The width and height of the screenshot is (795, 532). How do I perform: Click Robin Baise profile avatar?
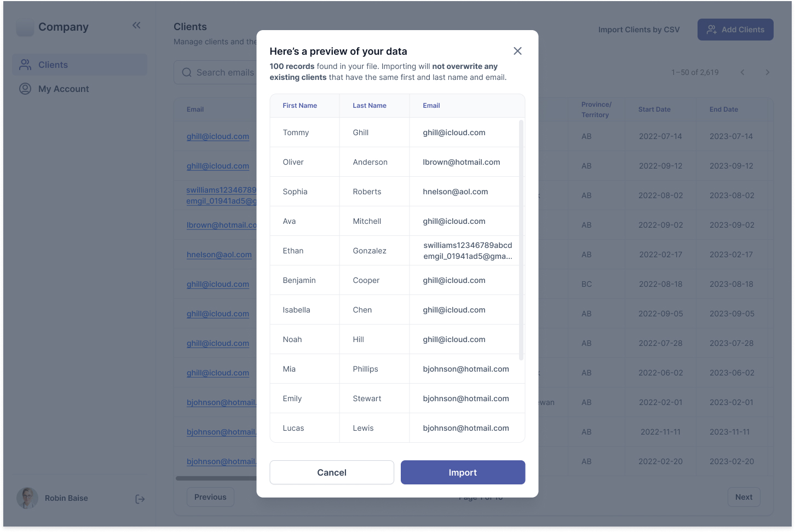27,498
